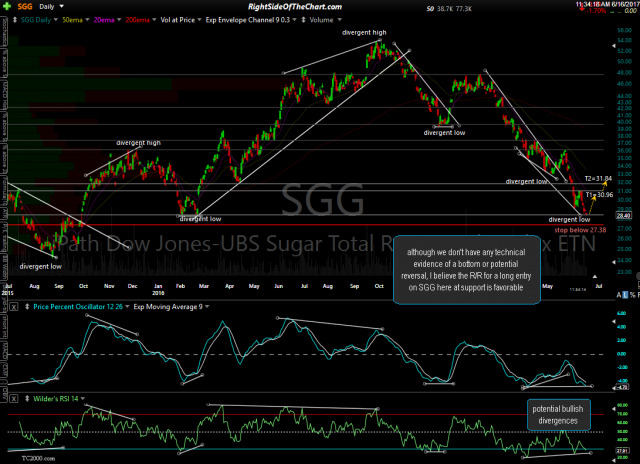
Task: Click the reorder arrows beside SGG Daily
Action: (x=15, y=20)
